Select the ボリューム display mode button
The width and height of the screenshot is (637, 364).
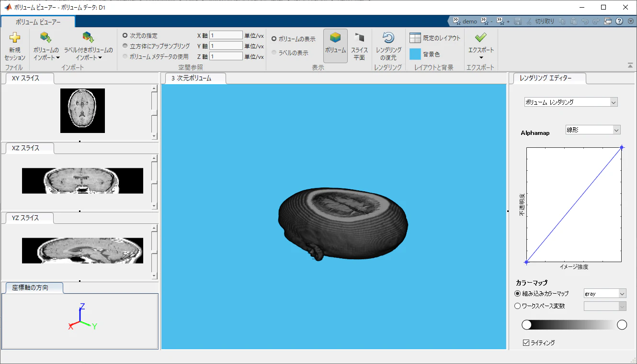pyautogui.click(x=335, y=46)
